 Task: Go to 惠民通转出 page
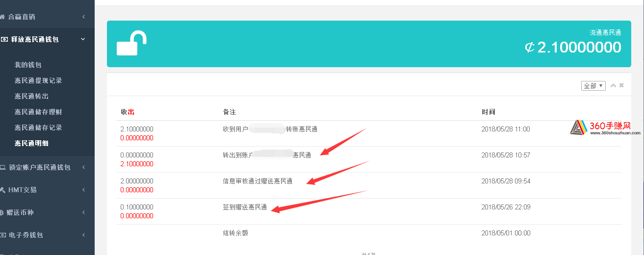(x=31, y=96)
